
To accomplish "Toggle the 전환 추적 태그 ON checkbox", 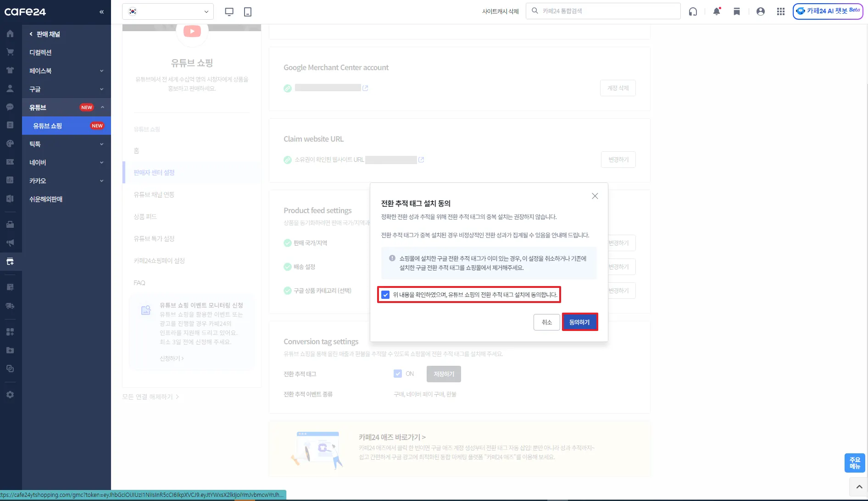I will (398, 374).
